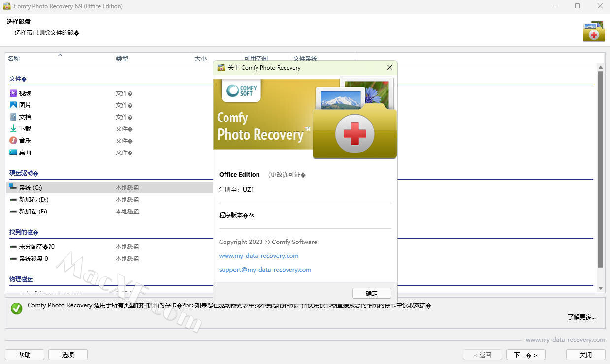610x364 pixels.
Task: Click the 关闭 close button at bottom
Action: (586, 355)
